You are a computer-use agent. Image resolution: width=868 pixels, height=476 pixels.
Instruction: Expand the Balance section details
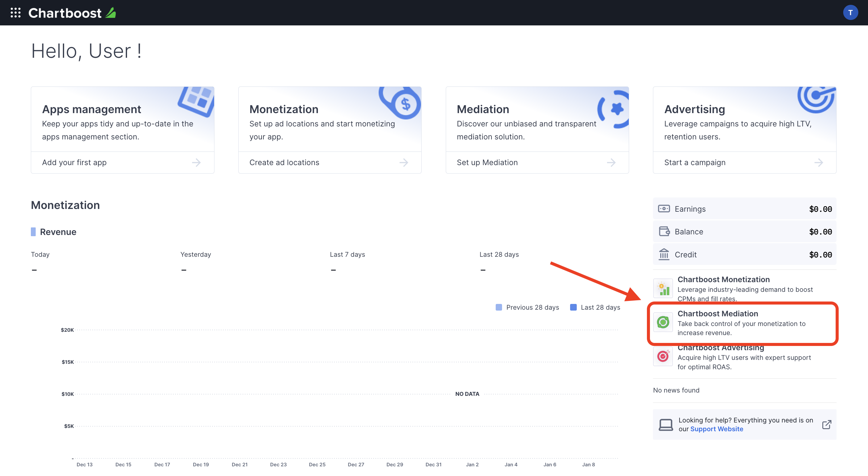point(744,231)
